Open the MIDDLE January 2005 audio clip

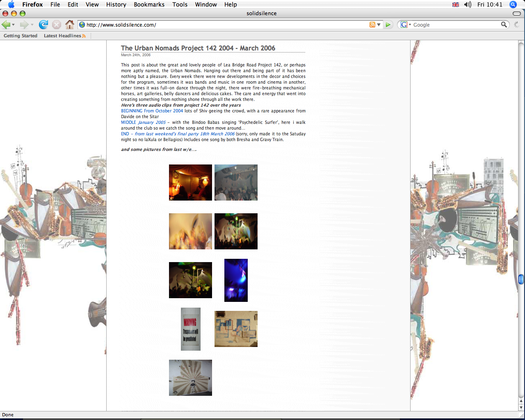click(x=143, y=122)
